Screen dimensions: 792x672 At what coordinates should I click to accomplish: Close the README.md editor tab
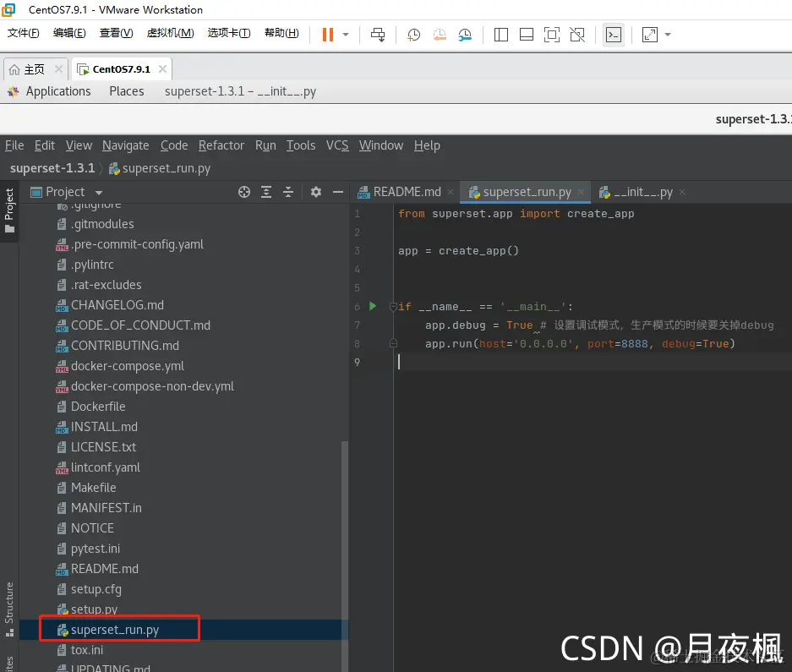[x=451, y=192]
